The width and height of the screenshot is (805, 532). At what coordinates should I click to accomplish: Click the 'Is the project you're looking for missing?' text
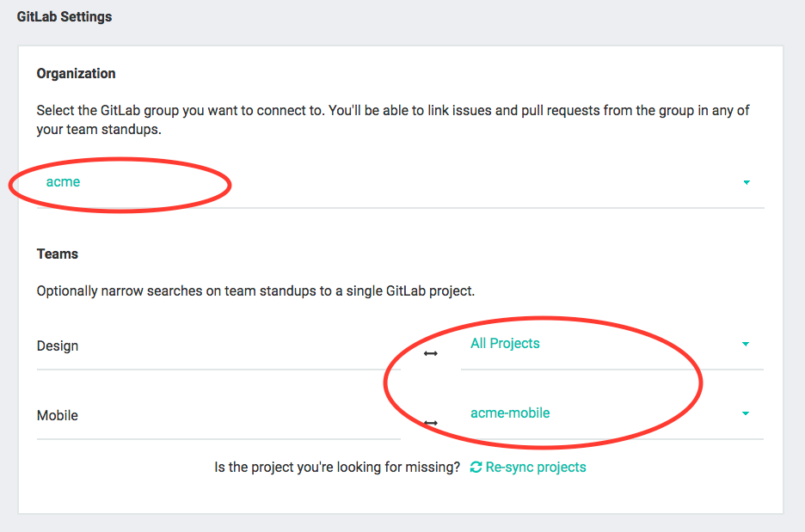click(337, 468)
